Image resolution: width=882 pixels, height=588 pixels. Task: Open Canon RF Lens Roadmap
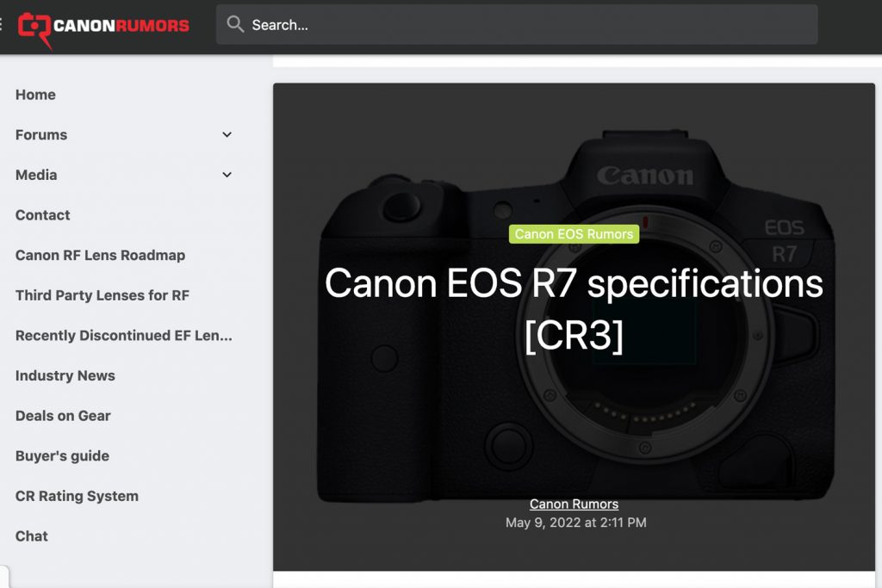tap(100, 256)
